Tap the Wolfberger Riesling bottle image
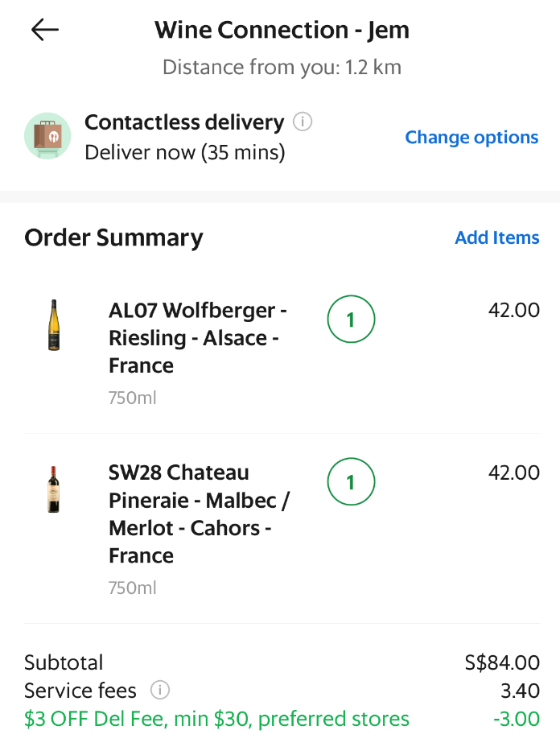The width and height of the screenshot is (560, 755). 54,325
